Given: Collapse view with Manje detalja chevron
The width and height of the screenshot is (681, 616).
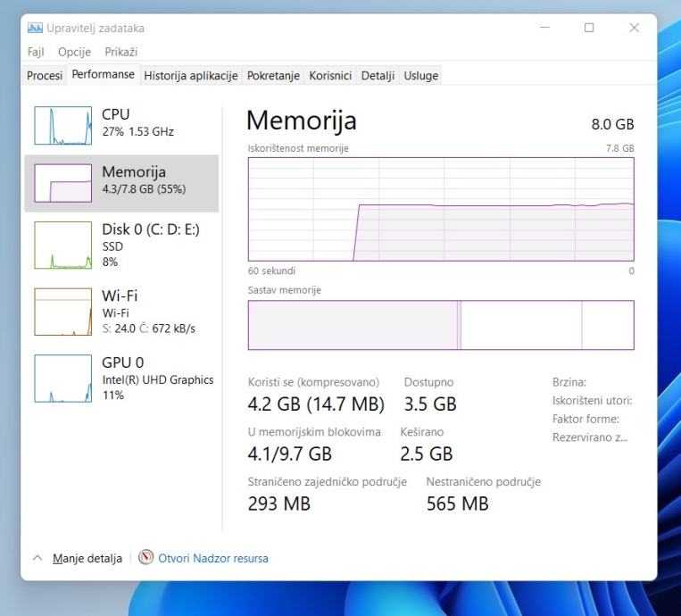Looking at the screenshot, I should pos(37,558).
